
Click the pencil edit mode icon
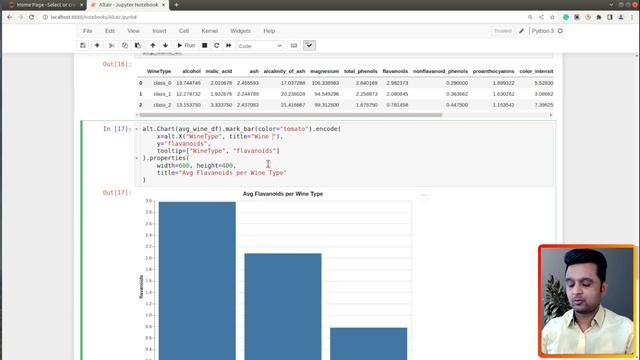[x=521, y=31]
